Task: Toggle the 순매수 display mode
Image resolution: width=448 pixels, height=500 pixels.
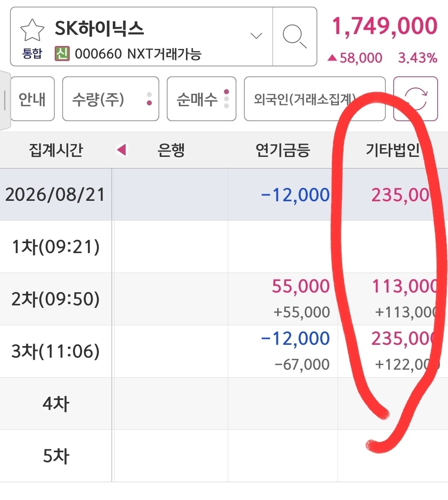Action: [x=202, y=99]
